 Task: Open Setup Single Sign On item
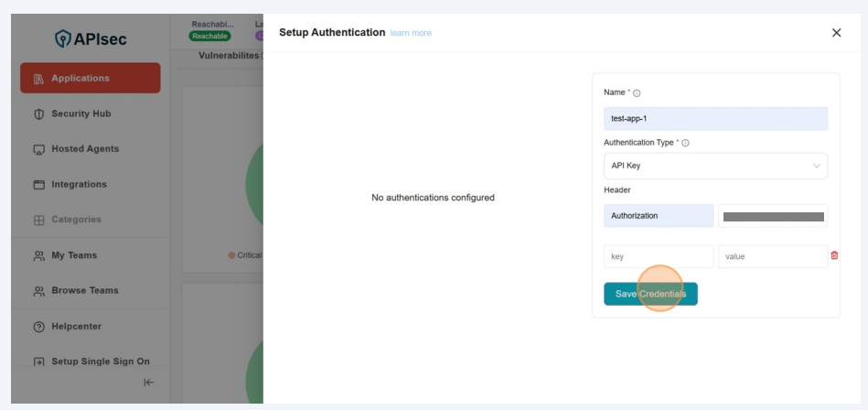point(100,361)
